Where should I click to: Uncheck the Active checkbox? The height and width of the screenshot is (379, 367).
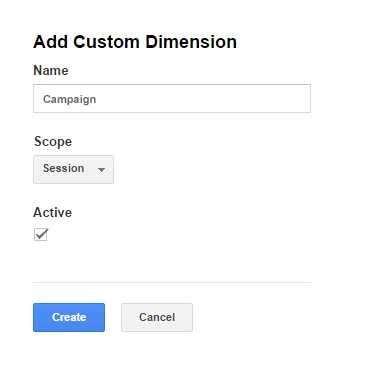(41, 235)
